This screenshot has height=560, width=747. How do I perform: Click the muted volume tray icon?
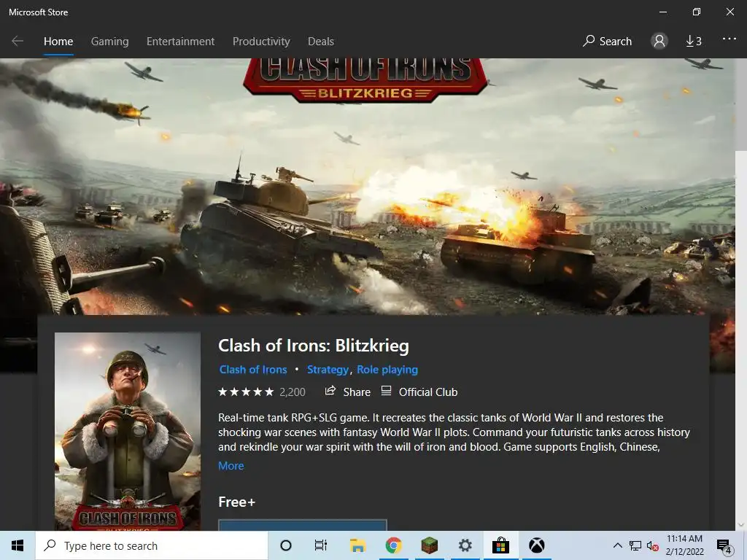(x=653, y=545)
